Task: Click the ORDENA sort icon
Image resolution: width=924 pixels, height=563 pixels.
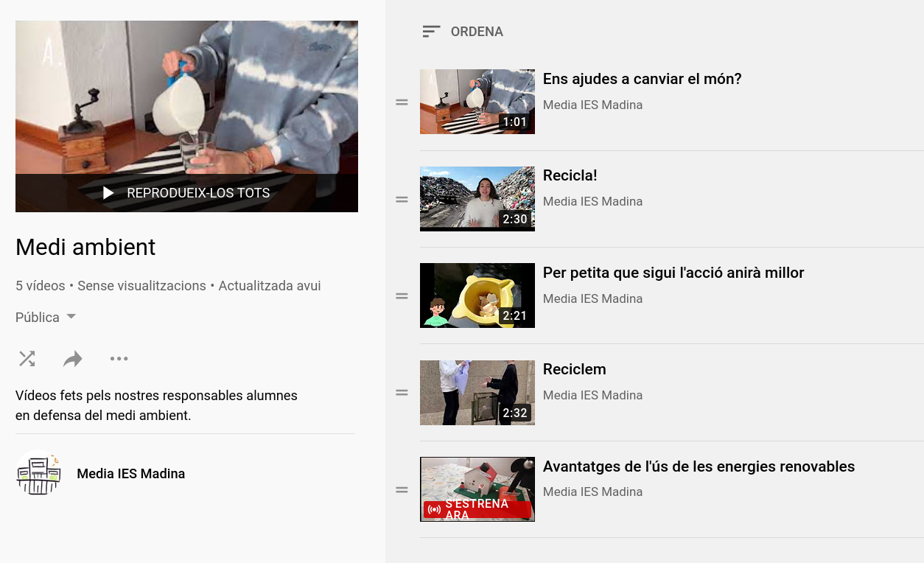Action: [431, 32]
